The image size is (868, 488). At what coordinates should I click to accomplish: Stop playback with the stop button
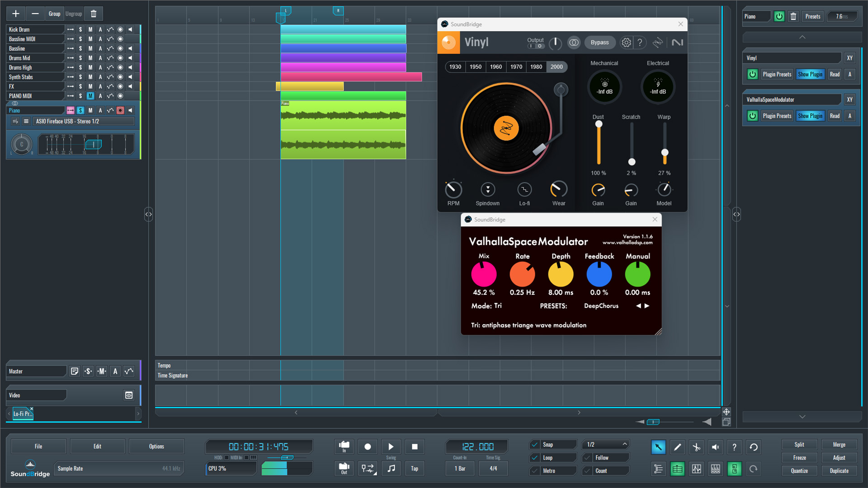point(415,447)
